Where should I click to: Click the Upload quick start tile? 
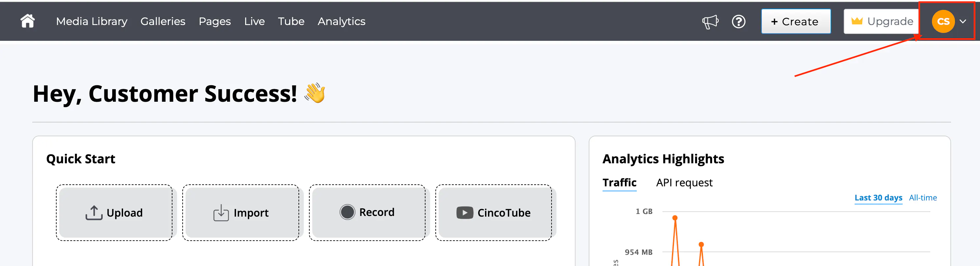(115, 212)
